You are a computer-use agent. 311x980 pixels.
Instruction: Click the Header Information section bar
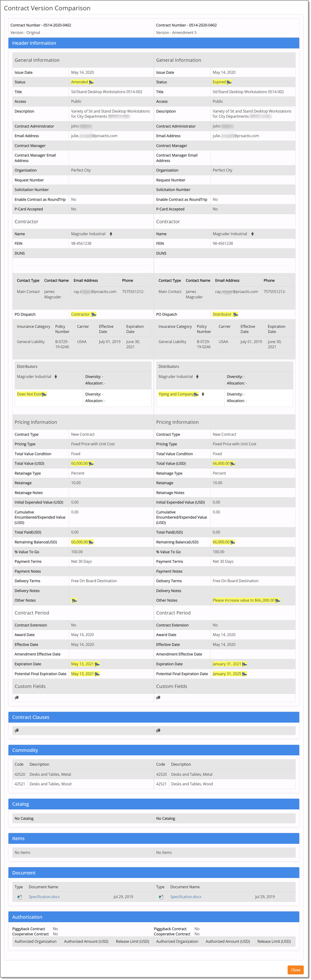(x=154, y=43)
